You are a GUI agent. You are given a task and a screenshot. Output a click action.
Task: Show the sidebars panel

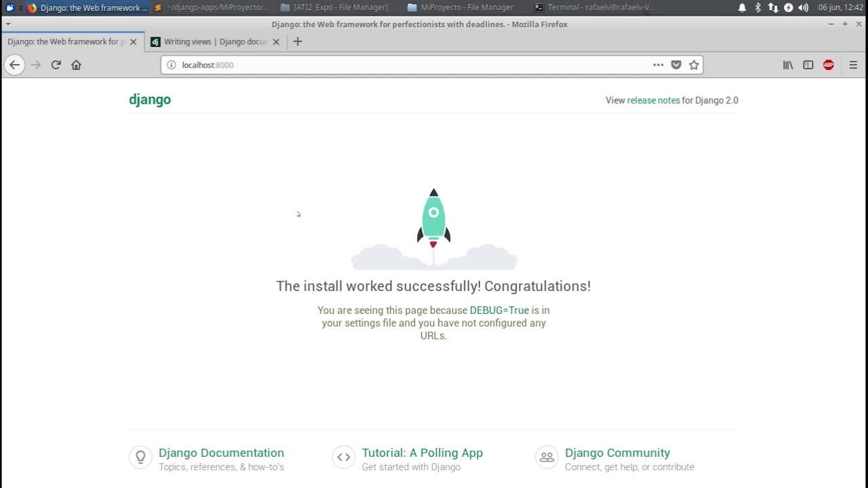[x=808, y=65]
